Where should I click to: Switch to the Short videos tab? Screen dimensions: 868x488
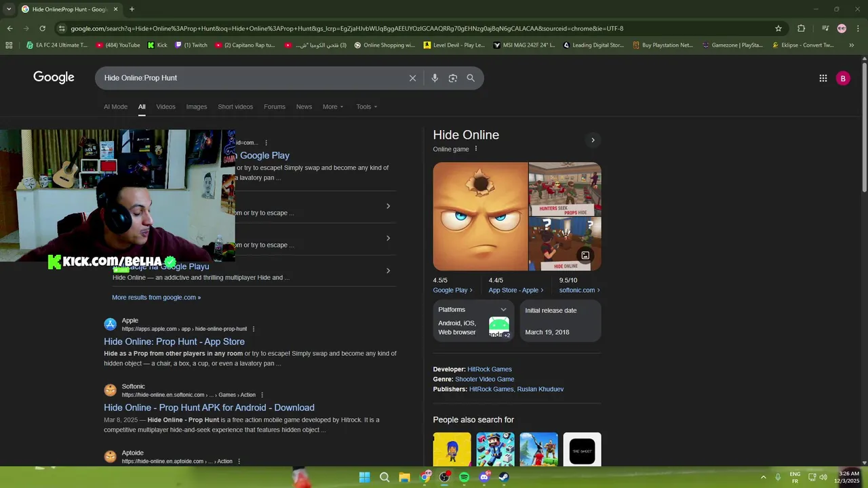tap(235, 106)
